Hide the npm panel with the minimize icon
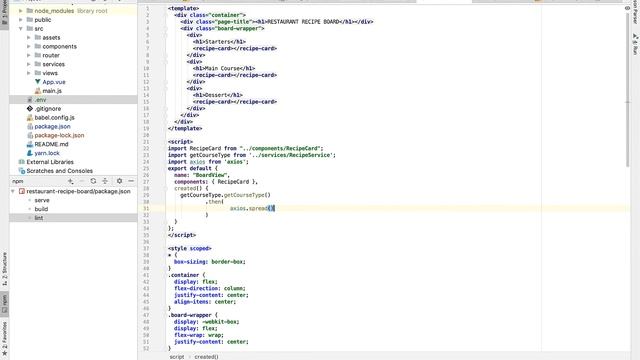The image size is (640, 360). tap(131, 181)
